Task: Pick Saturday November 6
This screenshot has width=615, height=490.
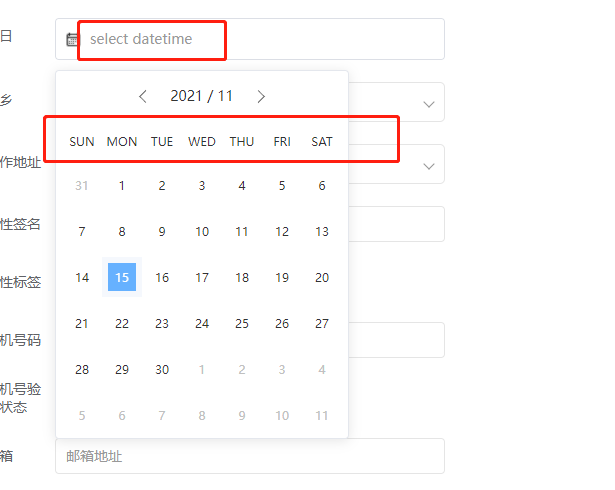Action: coord(322,185)
